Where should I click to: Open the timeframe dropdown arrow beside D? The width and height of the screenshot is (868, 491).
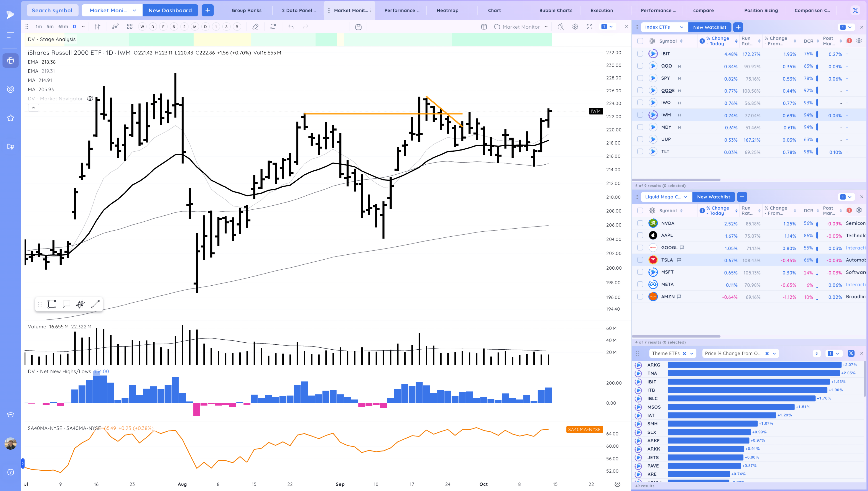pos(83,27)
